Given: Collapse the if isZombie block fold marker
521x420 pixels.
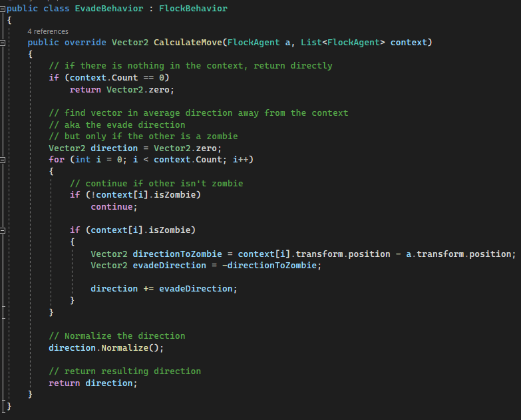Looking at the screenshot, I should (x=3, y=230).
